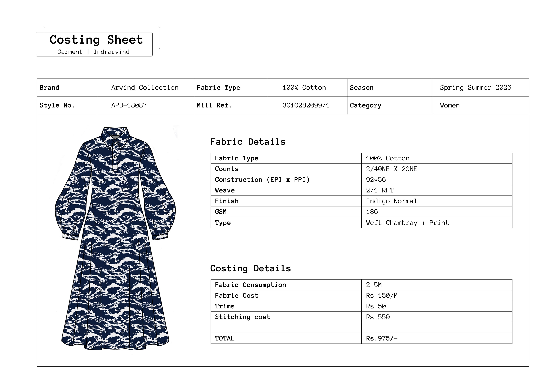Select the Mill Ref. value 3010282099/1
555x392 pixels.
point(306,106)
